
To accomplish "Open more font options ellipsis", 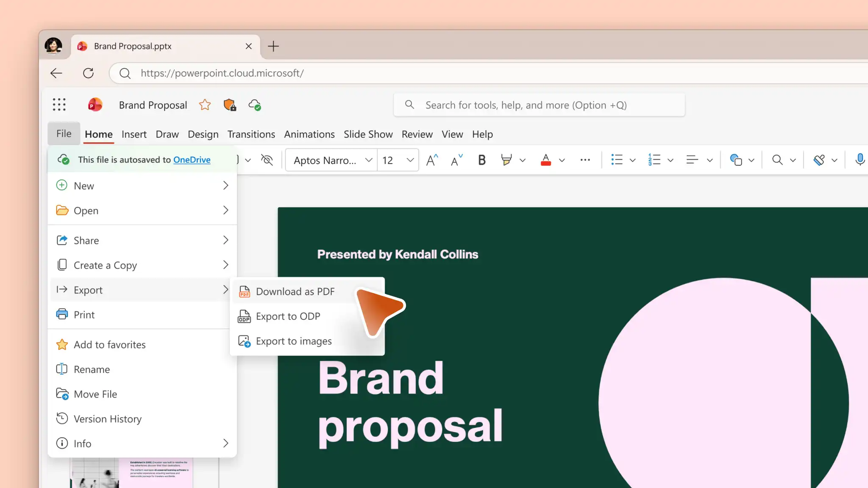I will click(585, 160).
